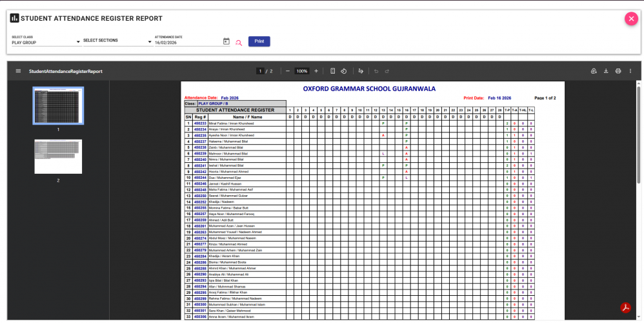
Task: Click the T-P column header
Action: pyautogui.click(x=507, y=110)
